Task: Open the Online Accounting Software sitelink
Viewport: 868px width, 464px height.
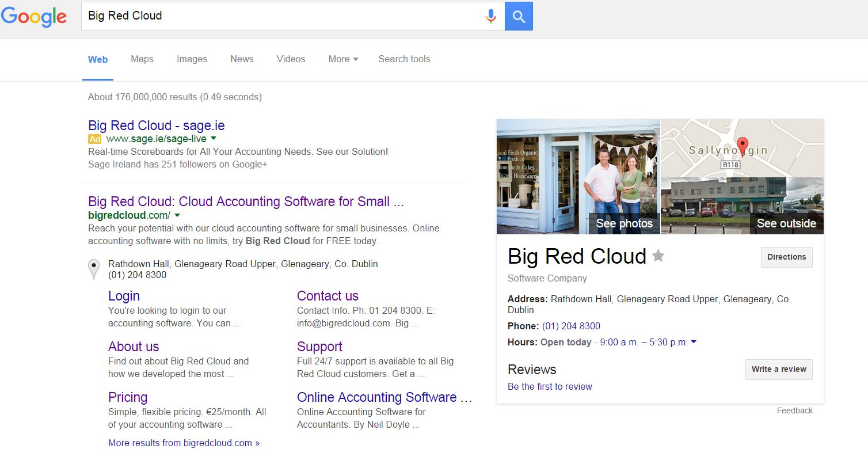Action: pyautogui.click(x=384, y=397)
